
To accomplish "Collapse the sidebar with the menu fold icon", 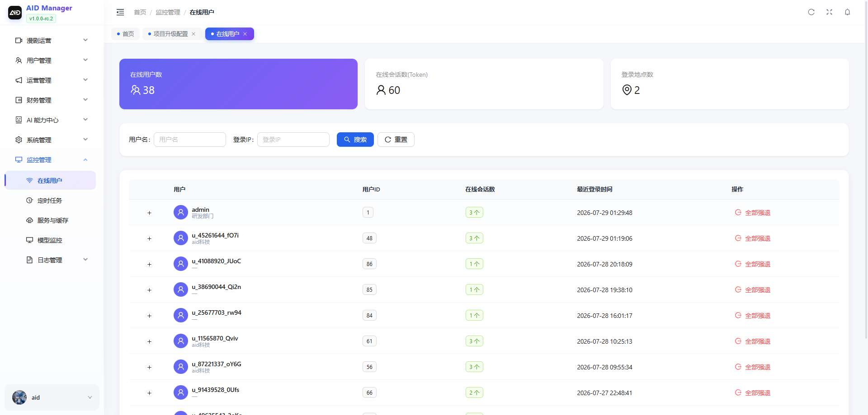I will (120, 12).
